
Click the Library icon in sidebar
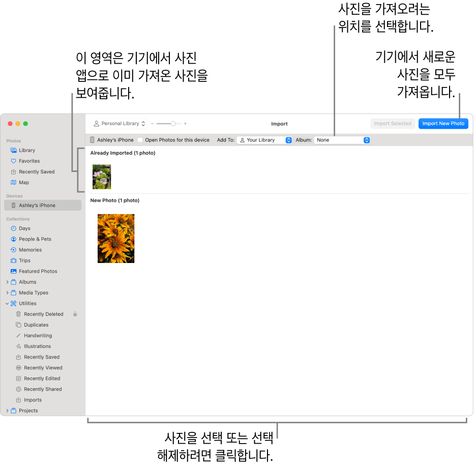click(13, 151)
